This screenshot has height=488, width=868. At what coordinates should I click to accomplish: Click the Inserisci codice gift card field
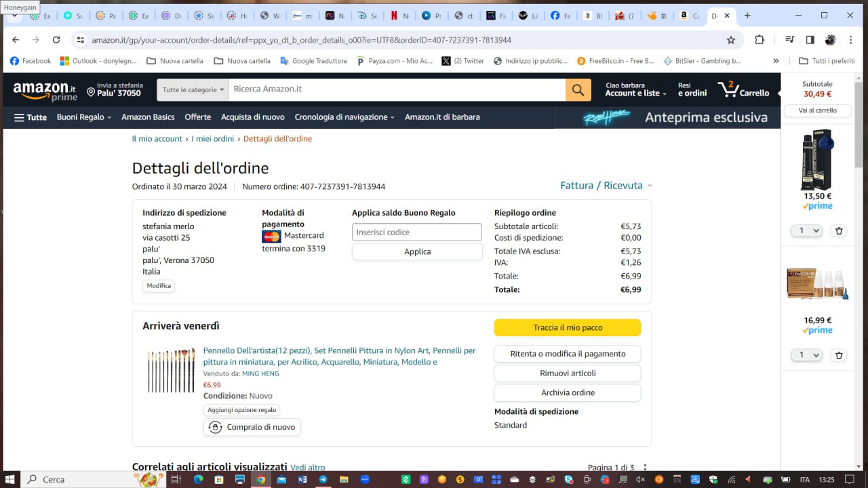(x=416, y=232)
